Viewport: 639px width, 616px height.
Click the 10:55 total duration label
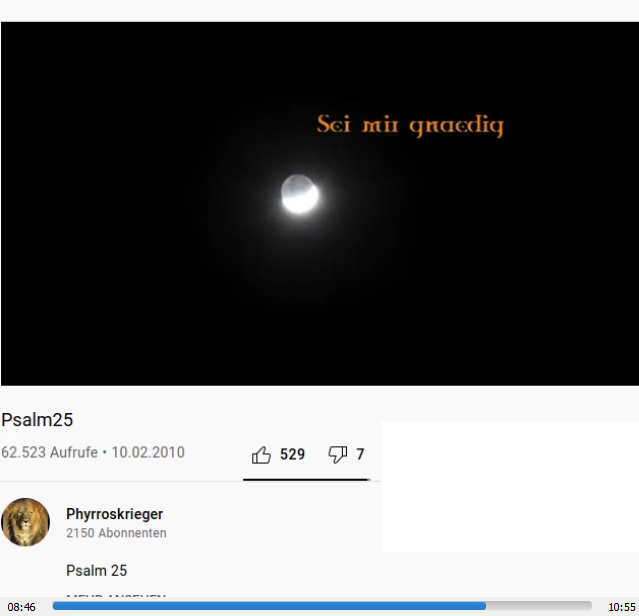(x=622, y=607)
